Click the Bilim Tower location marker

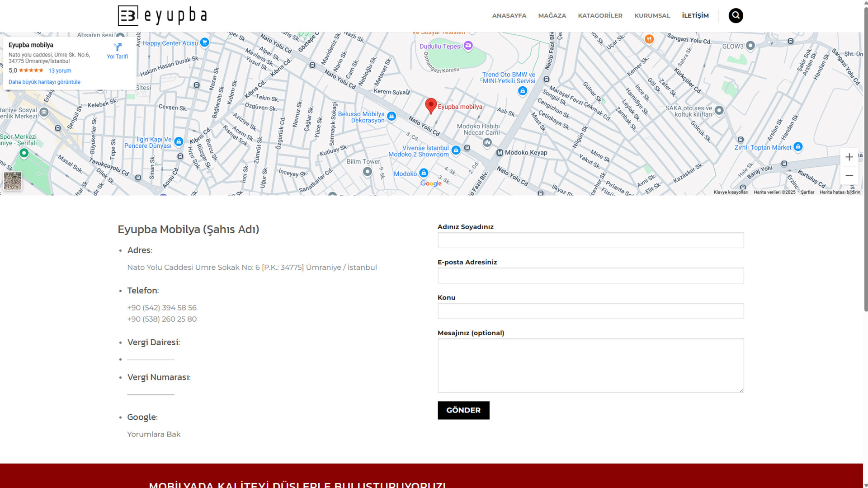(x=368, y=172)
